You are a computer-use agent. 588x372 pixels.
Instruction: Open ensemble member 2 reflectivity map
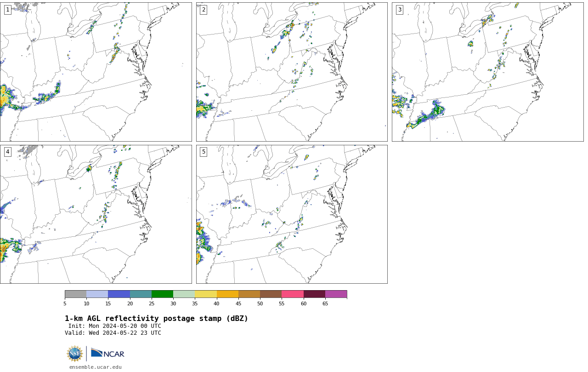point(292,72)
